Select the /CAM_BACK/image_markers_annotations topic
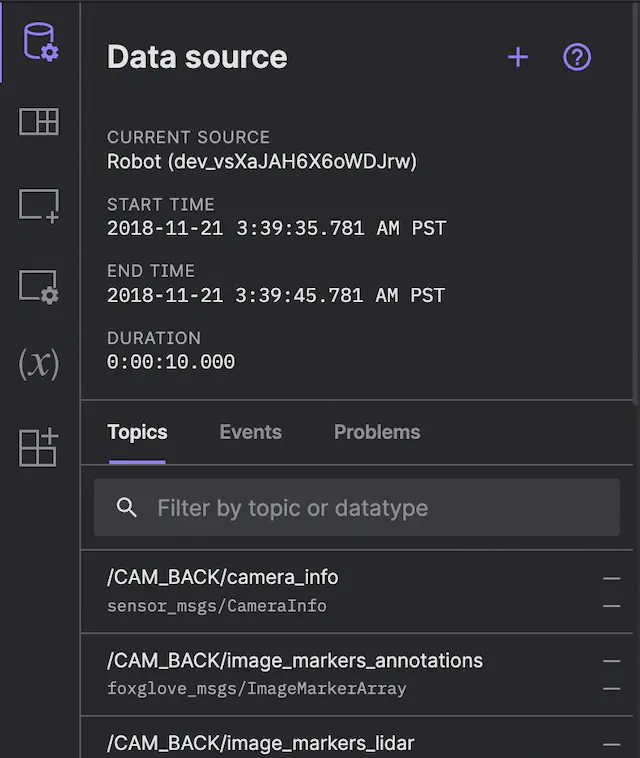The image size is (640, 758). click(x=295, y=660)
